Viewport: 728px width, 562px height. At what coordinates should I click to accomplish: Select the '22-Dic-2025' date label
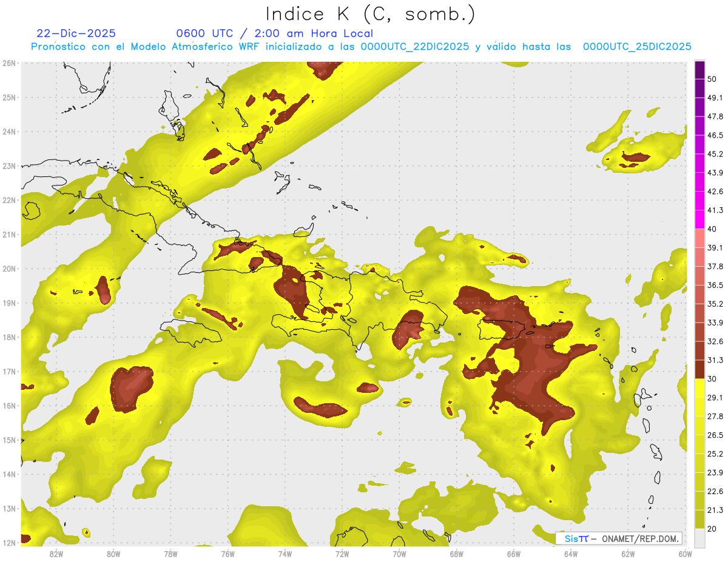tap(76, 33)
